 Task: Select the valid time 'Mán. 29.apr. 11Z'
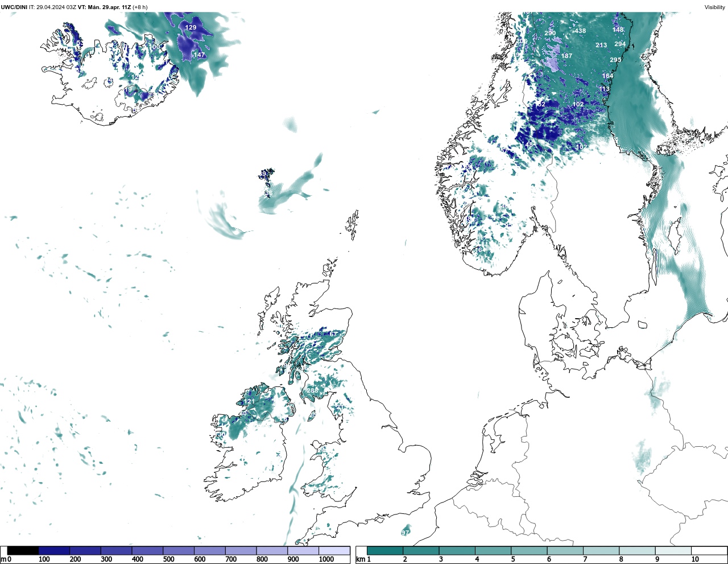(109, 7)
